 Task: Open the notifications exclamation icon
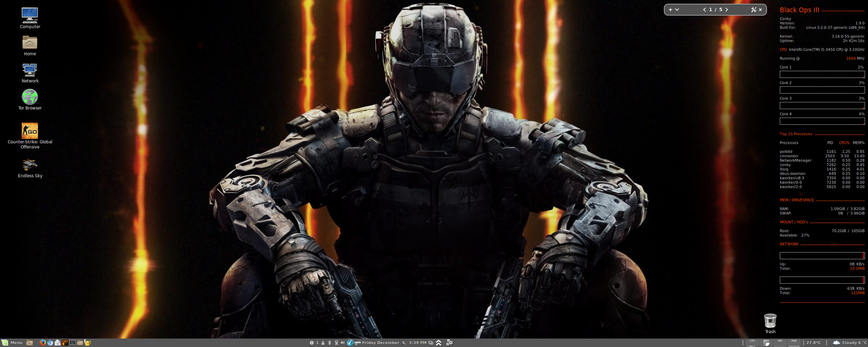coord(312,343)
